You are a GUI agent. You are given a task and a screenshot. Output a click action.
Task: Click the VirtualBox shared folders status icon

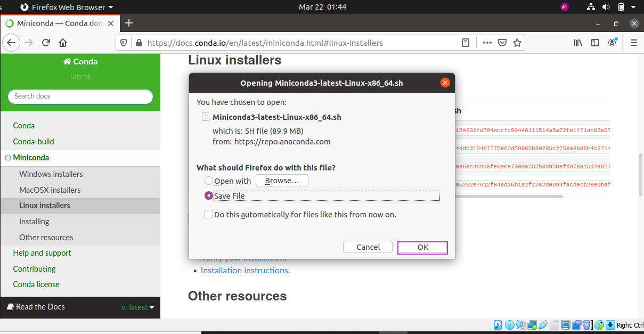pos(554,325)
